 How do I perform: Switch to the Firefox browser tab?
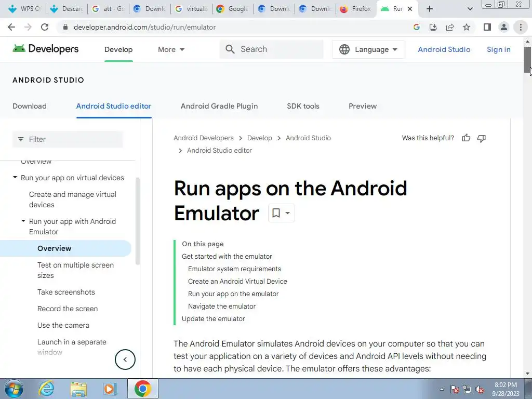pos(355,9)
